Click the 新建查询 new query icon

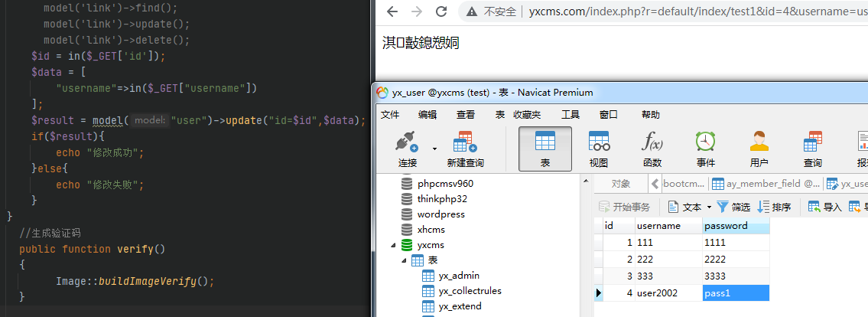click(x=465, y=142)
